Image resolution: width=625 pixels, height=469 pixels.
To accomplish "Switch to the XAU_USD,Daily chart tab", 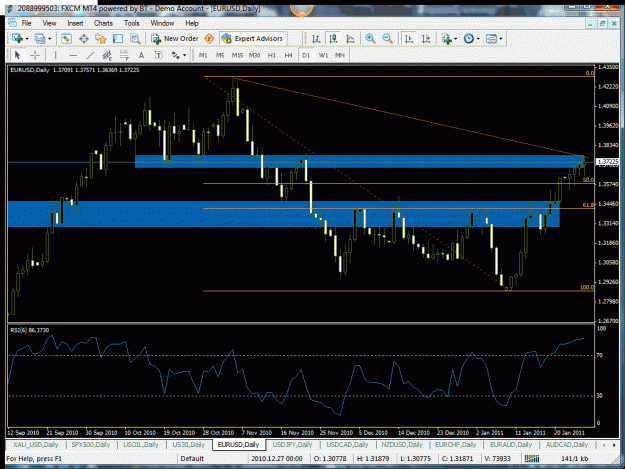I will click(35, 445).
